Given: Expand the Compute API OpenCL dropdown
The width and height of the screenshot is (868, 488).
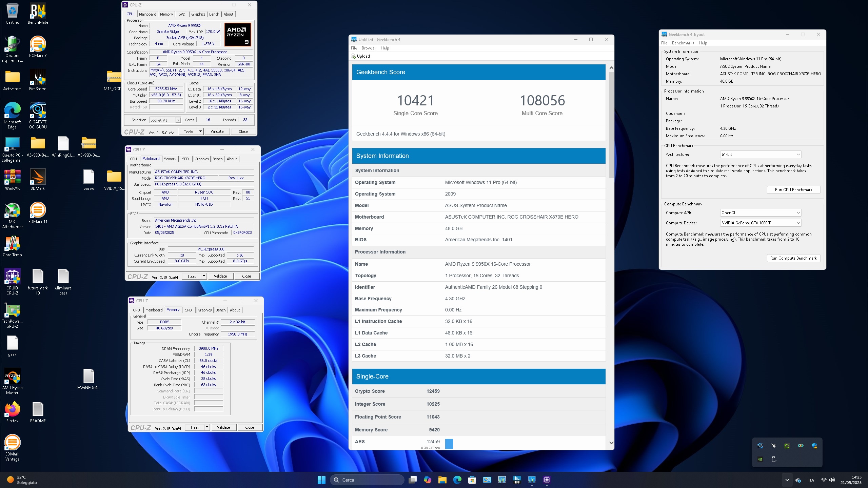Looking at the screenshot, I should tap(761, 213).
